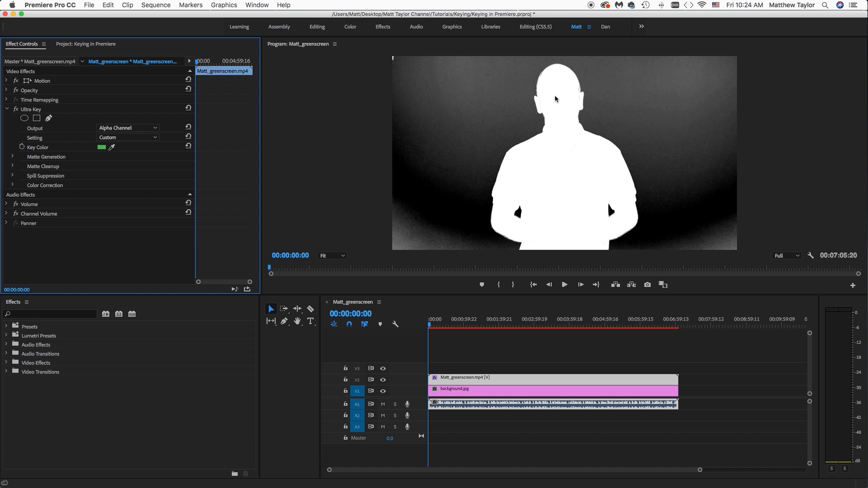Mute the A1 audio track
Viewport: 868px width, 488px height.
[383, 404]
